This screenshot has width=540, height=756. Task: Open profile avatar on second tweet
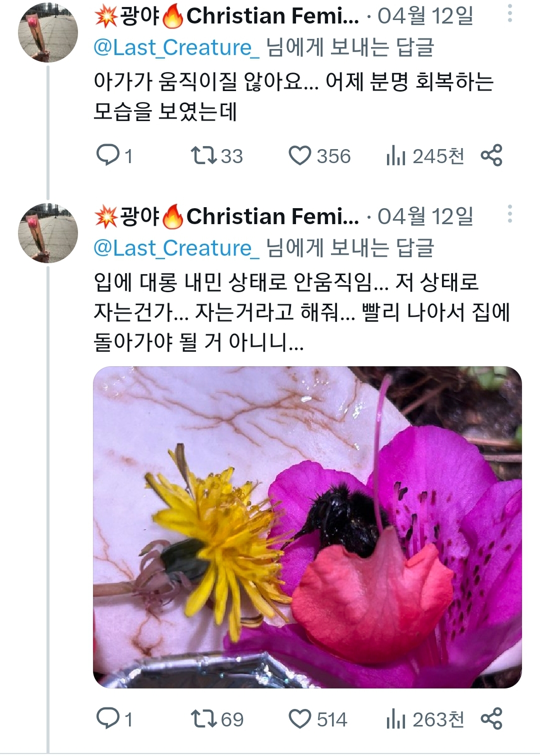48,233
